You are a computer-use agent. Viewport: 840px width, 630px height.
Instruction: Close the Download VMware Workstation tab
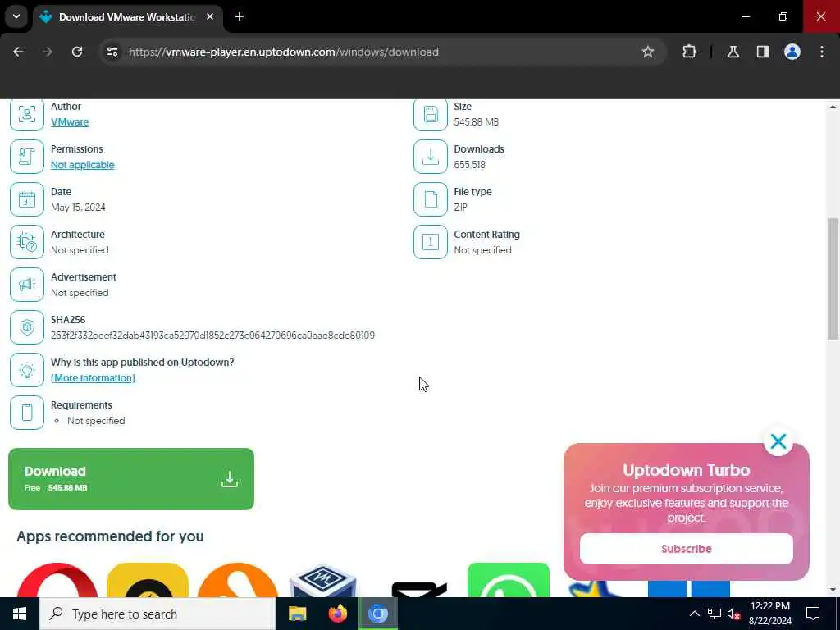tap(210, 16)
